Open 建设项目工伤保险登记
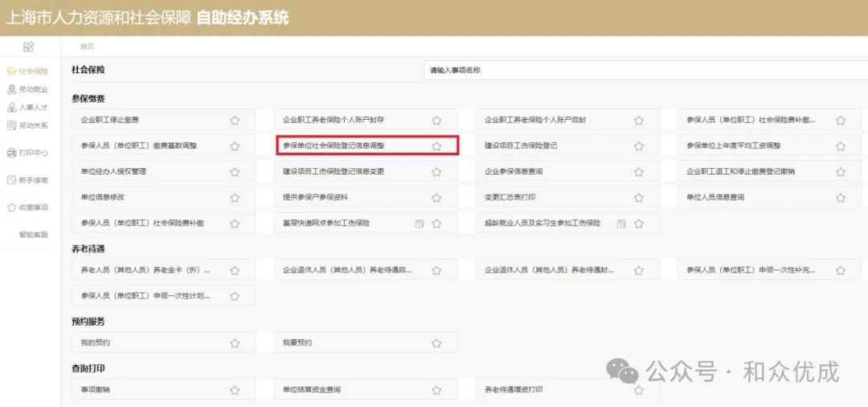The height and width of the screenshot is (407, 868). [x=568, y=146]
